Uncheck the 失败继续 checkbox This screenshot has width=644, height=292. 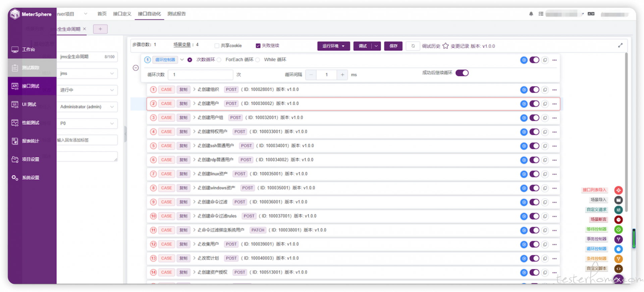[258, 46]
